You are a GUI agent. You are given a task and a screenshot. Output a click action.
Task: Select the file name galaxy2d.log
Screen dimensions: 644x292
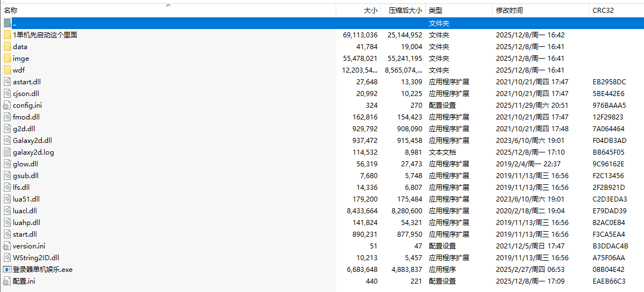click(34, 152)
